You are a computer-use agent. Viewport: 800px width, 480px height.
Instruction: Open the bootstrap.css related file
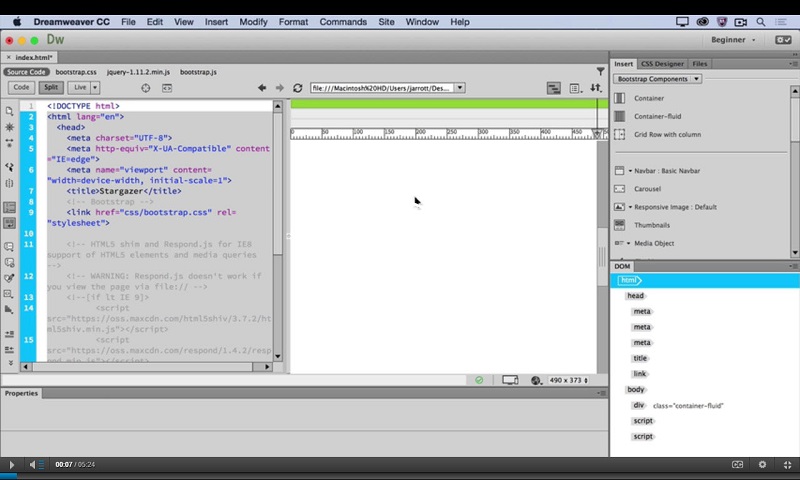click(76, 72)
